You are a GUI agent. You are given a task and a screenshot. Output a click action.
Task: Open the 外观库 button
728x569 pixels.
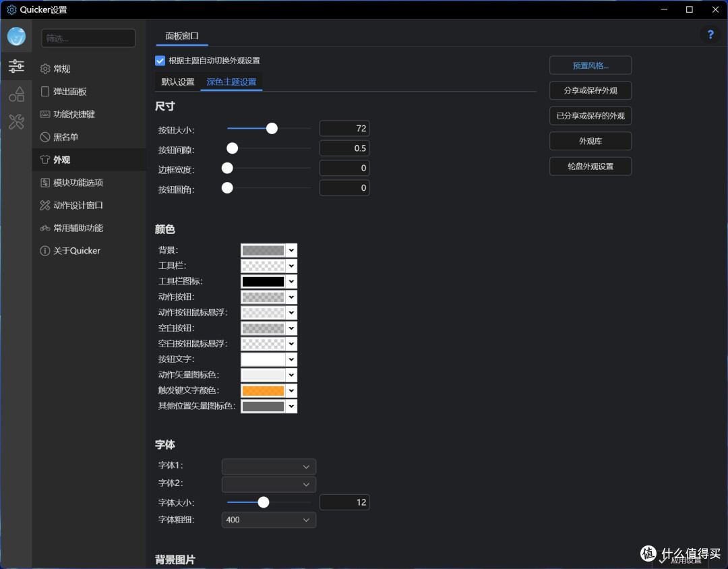(x=590, y=141)
